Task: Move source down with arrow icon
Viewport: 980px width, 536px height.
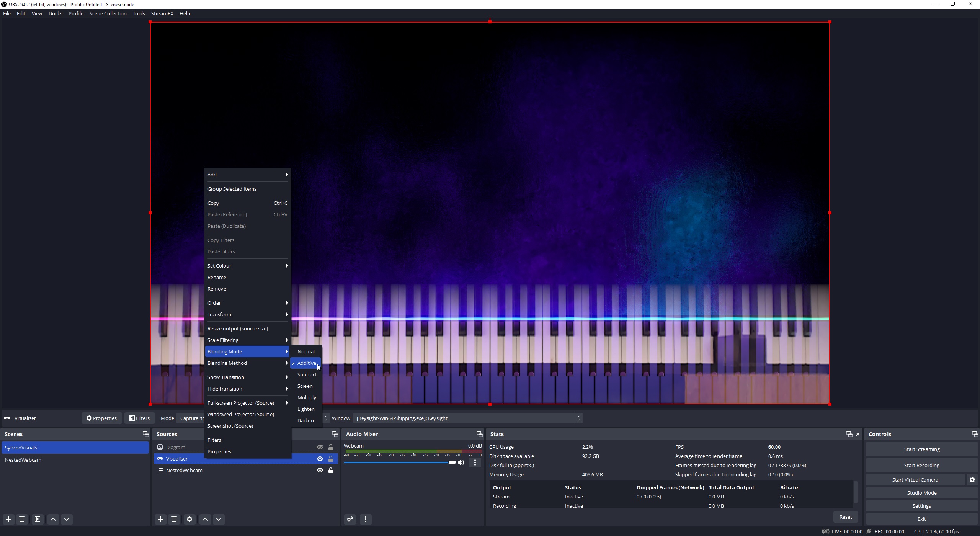Action: point(219,519)
